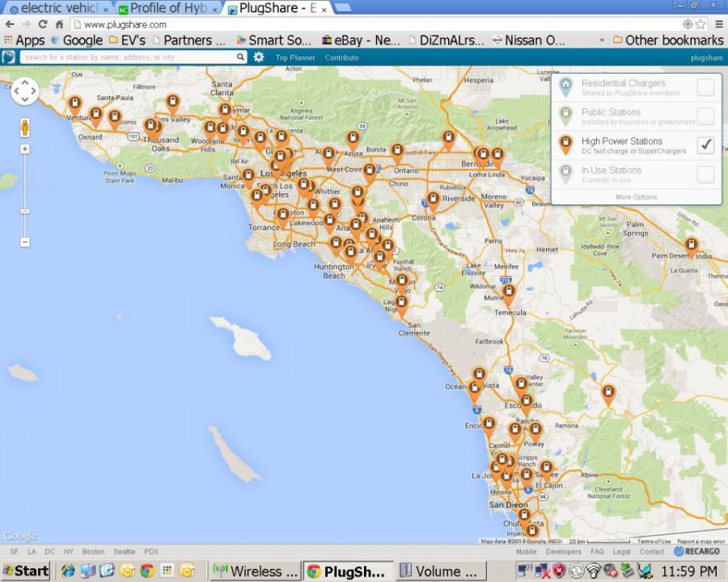The width and height of the screenshot is (728, 582).
Task: Click the station pin near Riverside
Action: 434,201
